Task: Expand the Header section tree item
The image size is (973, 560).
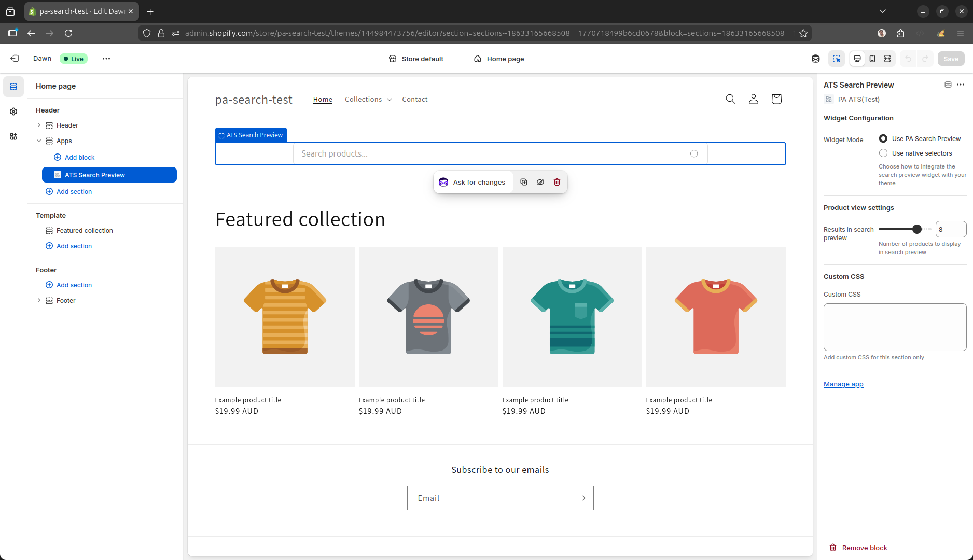Action: tap(39, 125)
